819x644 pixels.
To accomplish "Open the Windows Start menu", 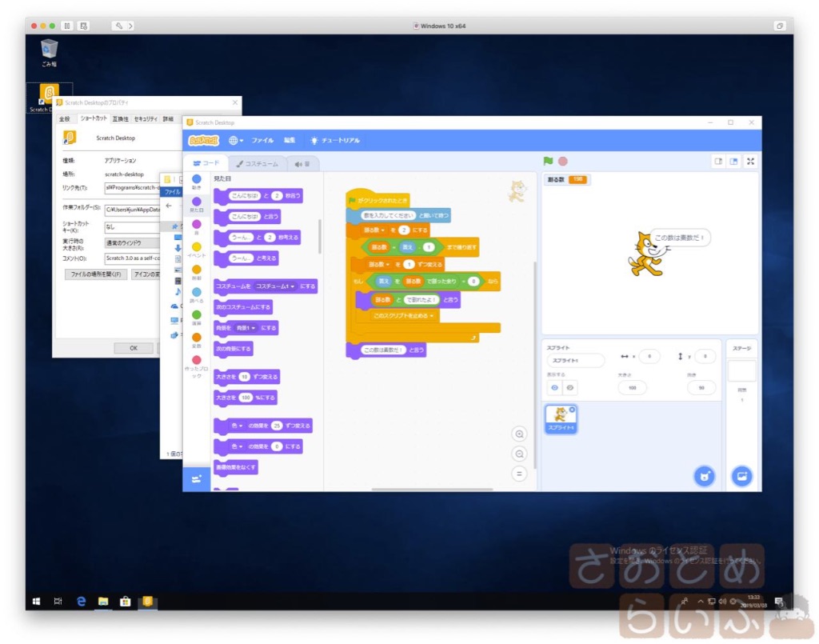I will tap(37, 602).
